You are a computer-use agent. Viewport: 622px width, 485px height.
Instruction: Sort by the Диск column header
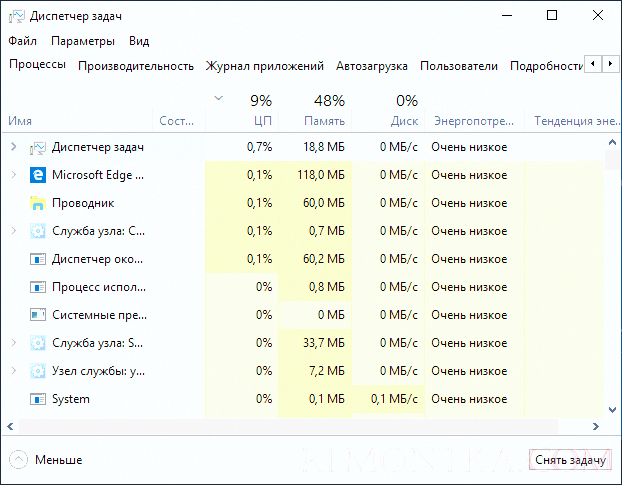click(x=404, y=121)
